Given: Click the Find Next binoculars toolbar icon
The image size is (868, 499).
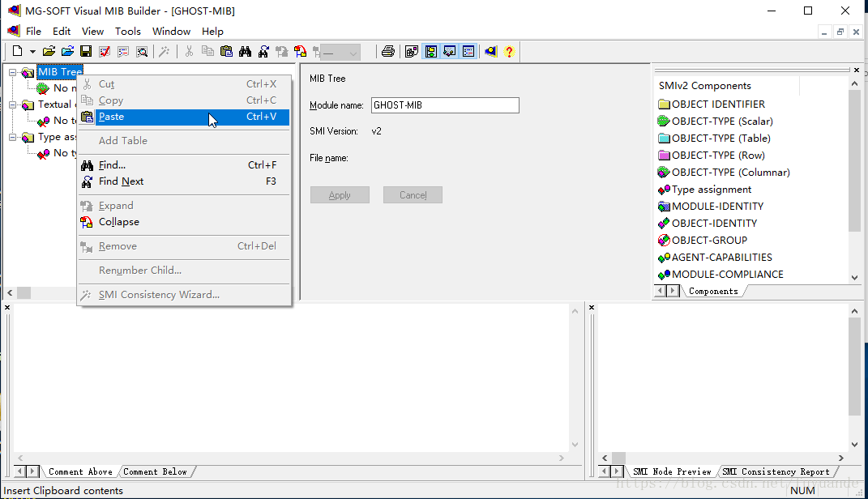Looking at the screenshot, I should pyautogui.click(x=263, y=52).
